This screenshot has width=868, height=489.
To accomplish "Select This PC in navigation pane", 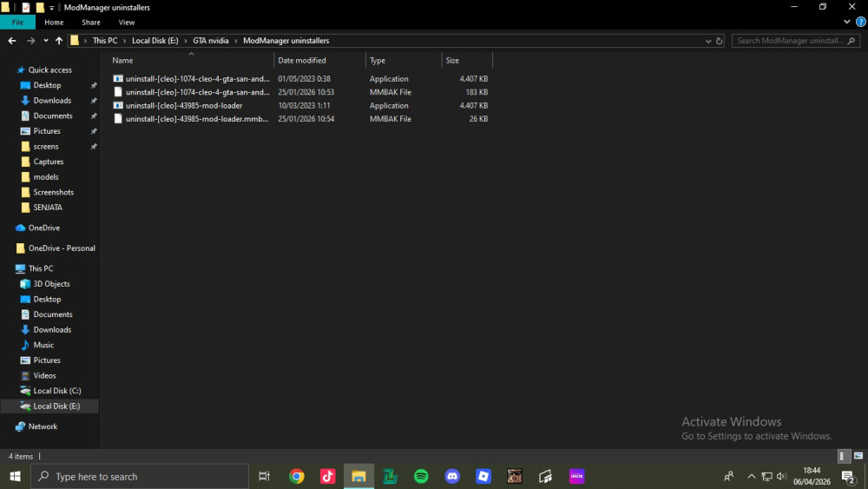I will click(41, 268).
